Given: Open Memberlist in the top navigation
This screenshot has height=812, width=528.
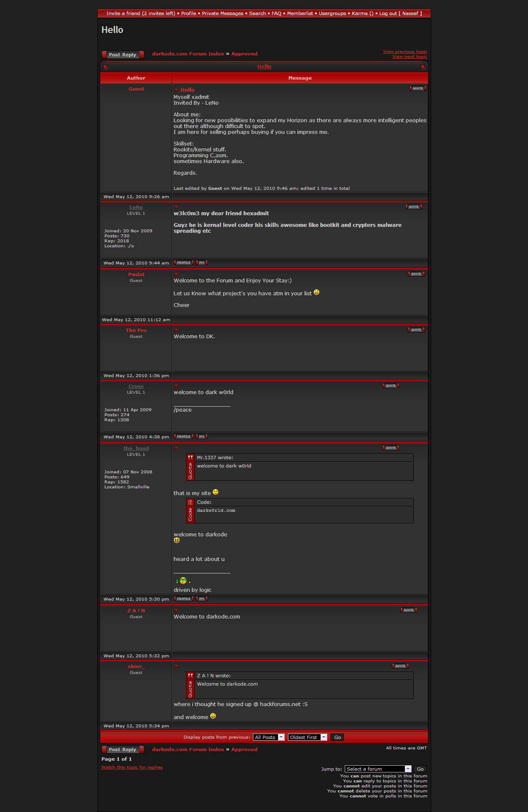Looking at the screenshot, I should click(x=300, y=13).
